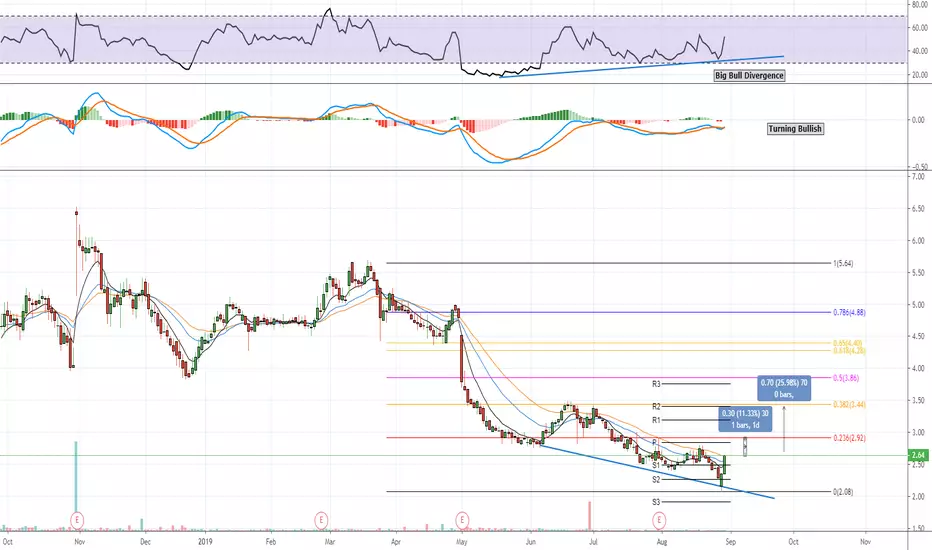Select the blue RSI divergence trendline
This screenshot has width=932, height=550.
pos(642,67)
